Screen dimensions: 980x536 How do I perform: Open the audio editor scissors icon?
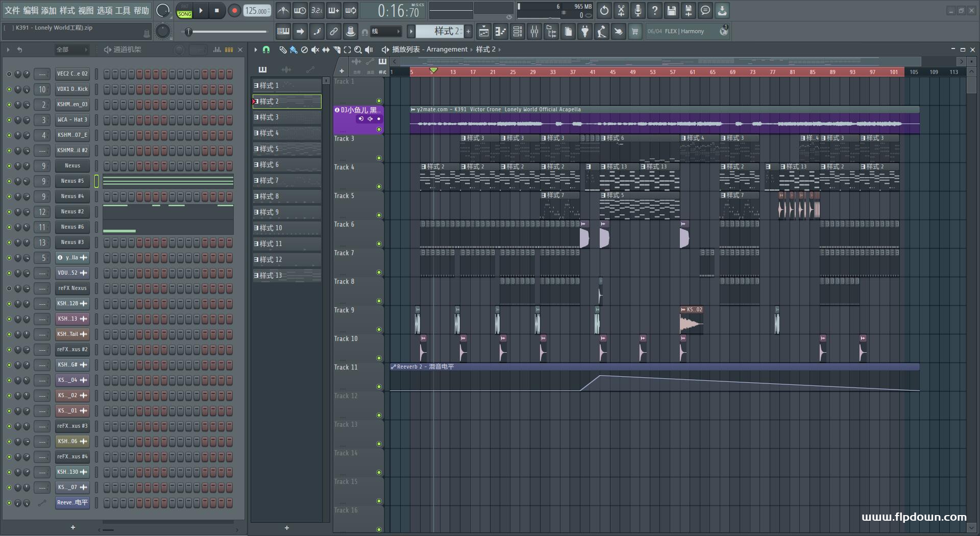(621, 10)
